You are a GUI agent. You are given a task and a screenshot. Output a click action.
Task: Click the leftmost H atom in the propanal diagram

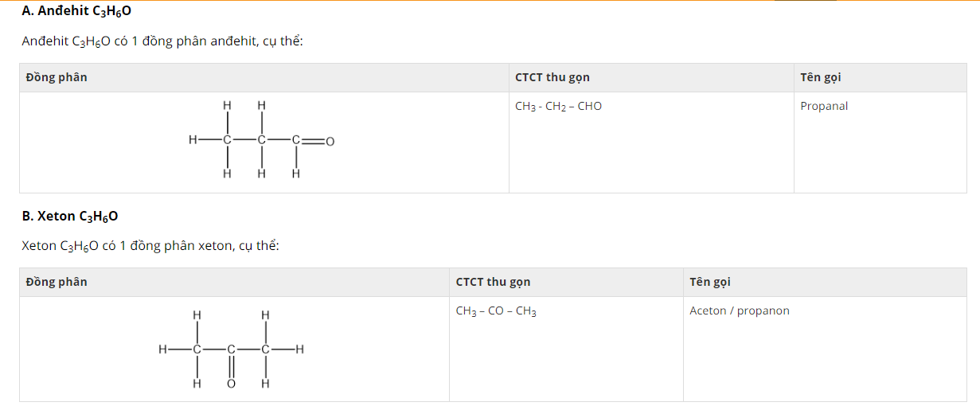click(193, 140)
